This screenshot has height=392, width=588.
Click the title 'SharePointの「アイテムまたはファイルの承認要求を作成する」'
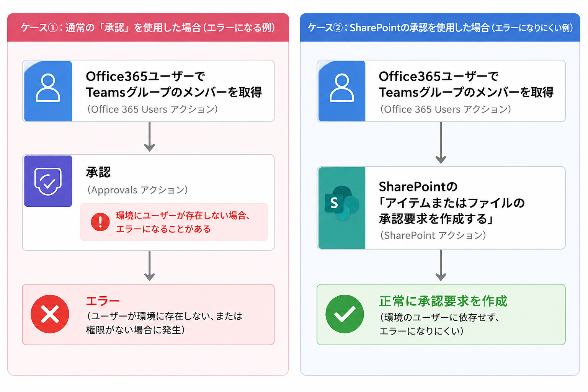[x=452, y=203]
